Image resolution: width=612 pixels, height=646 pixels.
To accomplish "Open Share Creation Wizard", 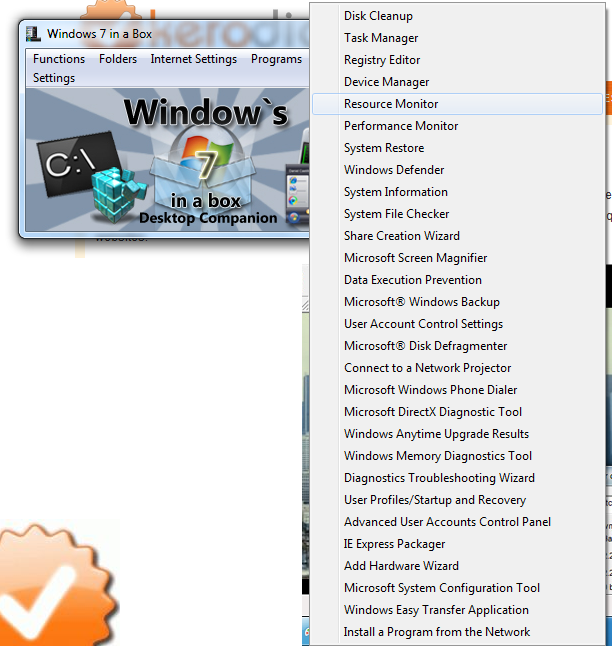I will (457, 236).
